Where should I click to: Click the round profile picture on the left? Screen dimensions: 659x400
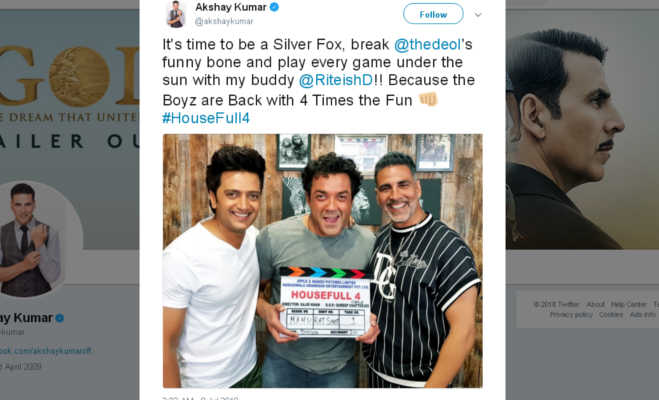click(x=34, y=239)
